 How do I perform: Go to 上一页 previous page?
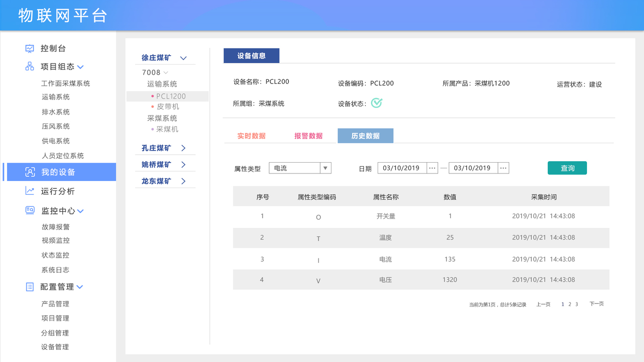pyautogui.click(x=543, y=304)
